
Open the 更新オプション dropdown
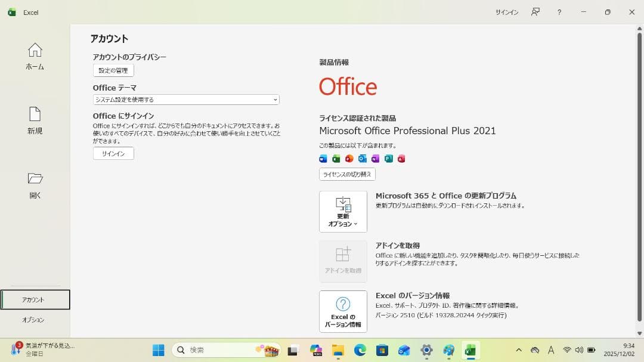coord(343,211)
